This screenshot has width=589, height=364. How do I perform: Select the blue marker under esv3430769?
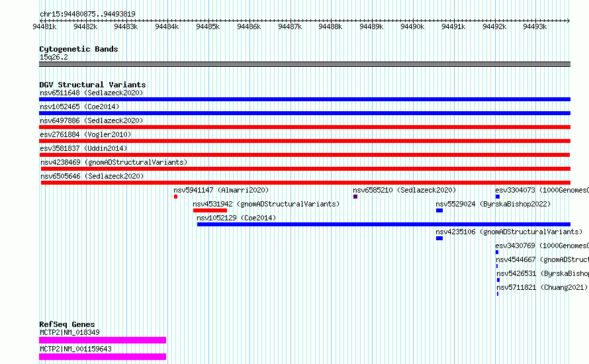(497, 252)
